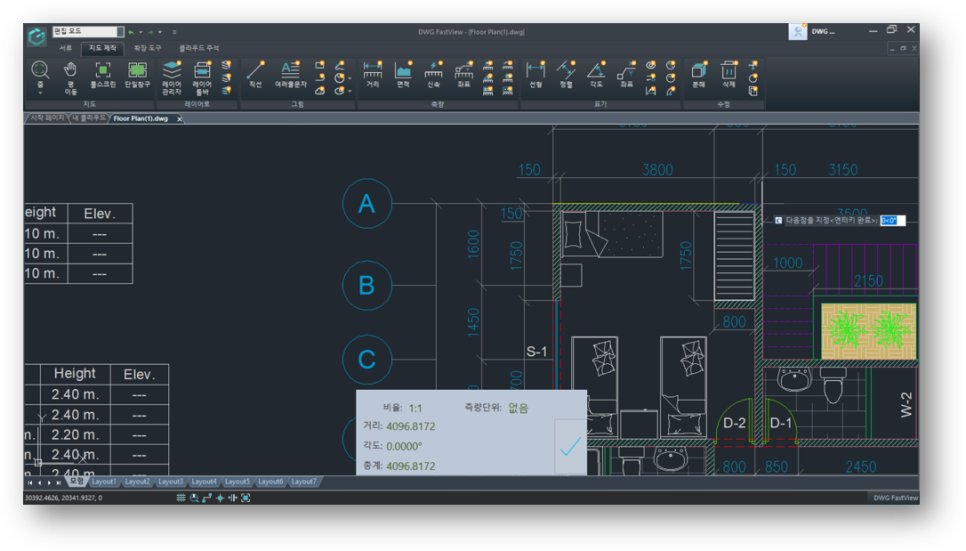Switch to the Layout4 tab
Viewport: 966px width, 551px height.
pyautogui.click(x=203, y=482)
